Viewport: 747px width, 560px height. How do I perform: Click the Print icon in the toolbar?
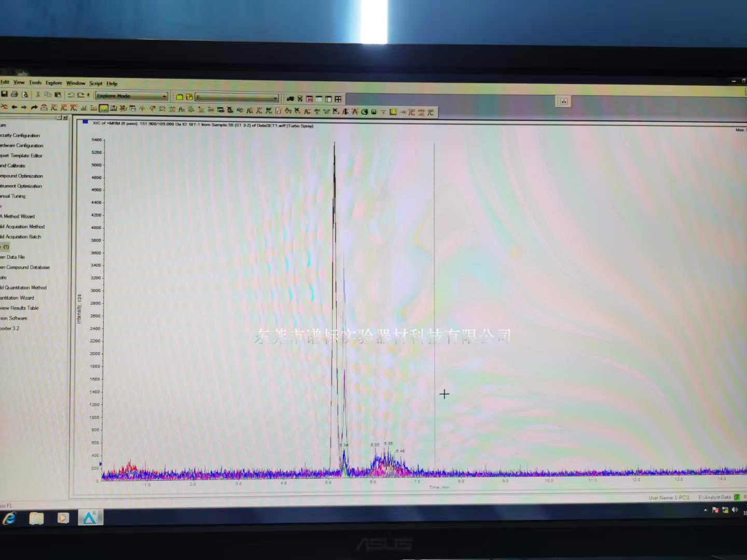(x=15, y=94)
